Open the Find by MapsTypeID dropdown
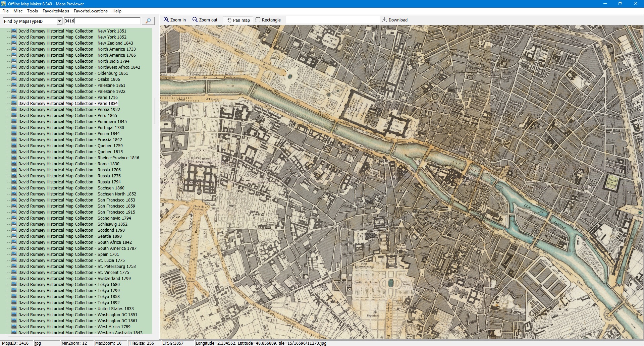This screenshot has width=644, height=346. click(x=59, y=21)
